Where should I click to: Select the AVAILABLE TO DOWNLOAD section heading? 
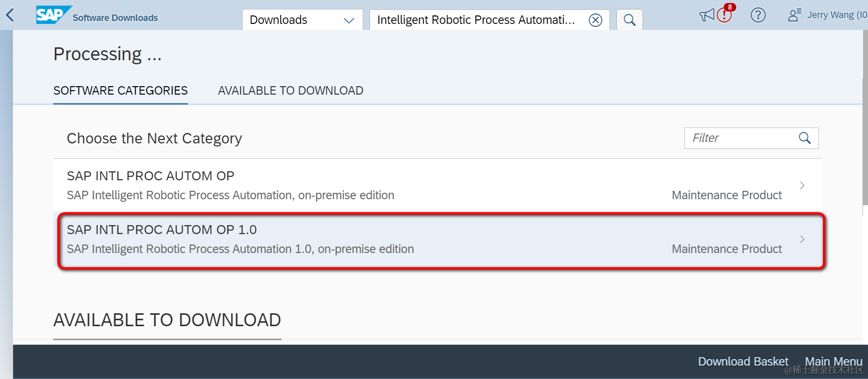(x=167, y=320)
